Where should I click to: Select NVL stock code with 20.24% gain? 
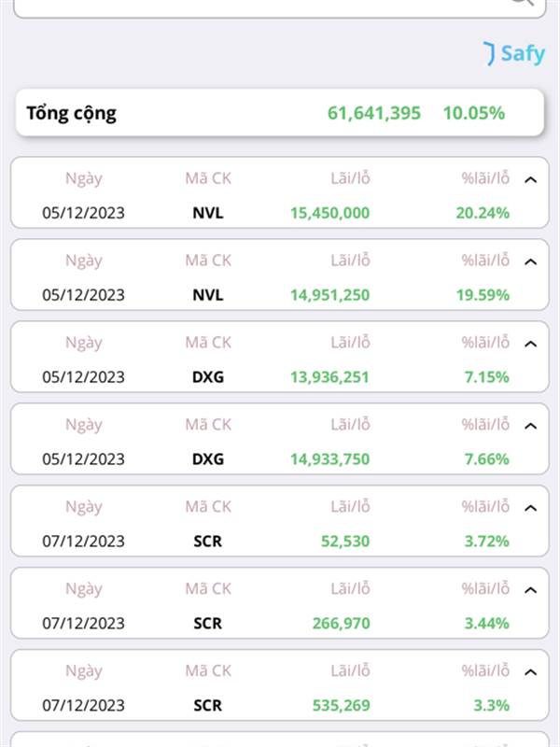click(208, 213)
